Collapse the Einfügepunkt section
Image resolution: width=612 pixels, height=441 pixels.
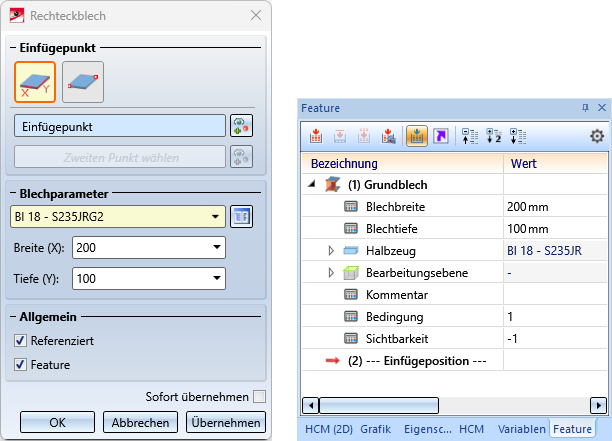pos(13,48)
